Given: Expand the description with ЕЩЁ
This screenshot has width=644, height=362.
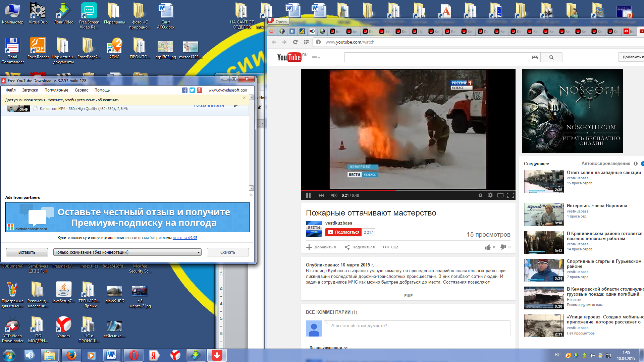Looking at the screenshot, I should point(408,296).
